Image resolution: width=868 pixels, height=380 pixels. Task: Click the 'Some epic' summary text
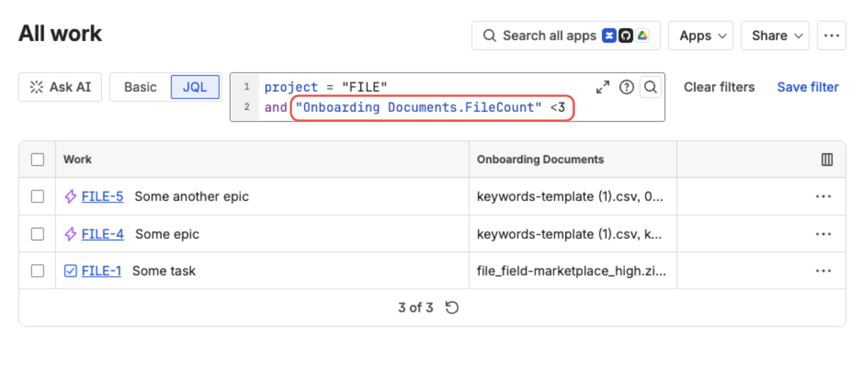(x=167, y=234)
